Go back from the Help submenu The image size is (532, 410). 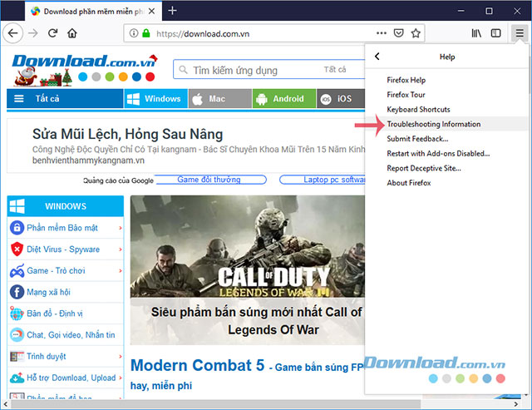tap(377, 57)
